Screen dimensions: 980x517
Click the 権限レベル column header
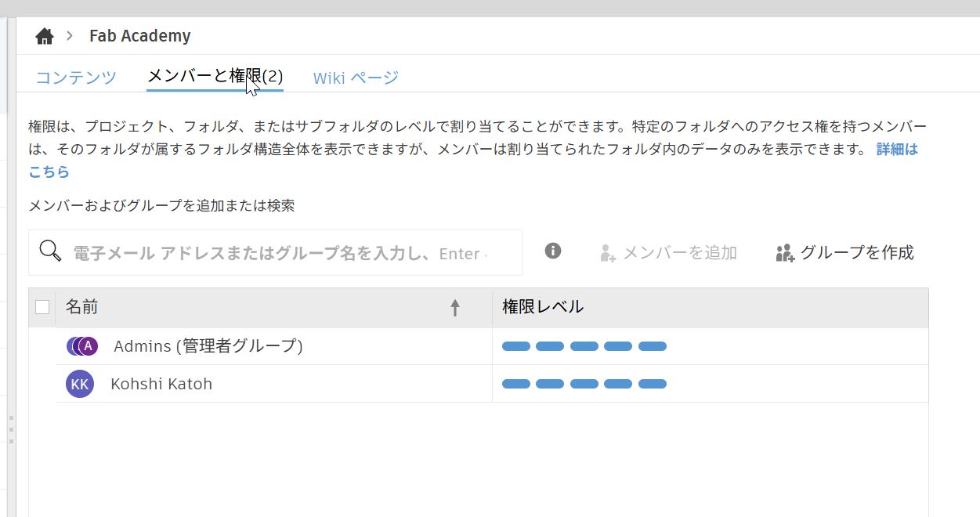point(541,307)
